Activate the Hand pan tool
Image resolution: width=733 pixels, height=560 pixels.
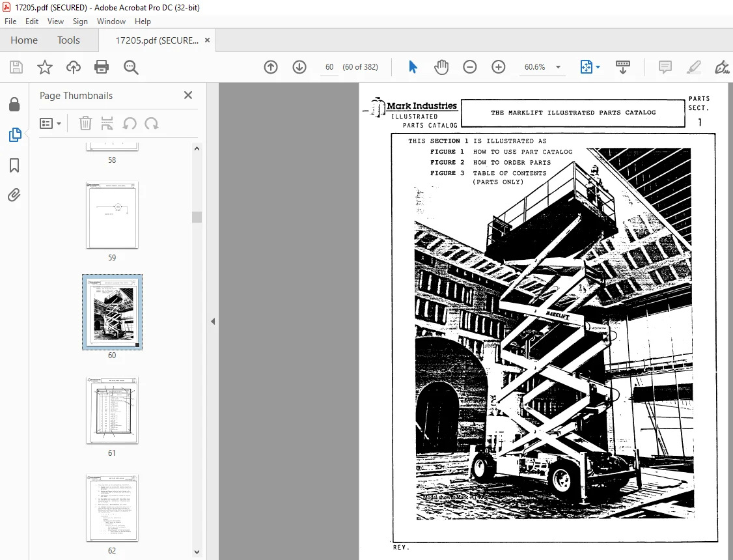point(441,67)
